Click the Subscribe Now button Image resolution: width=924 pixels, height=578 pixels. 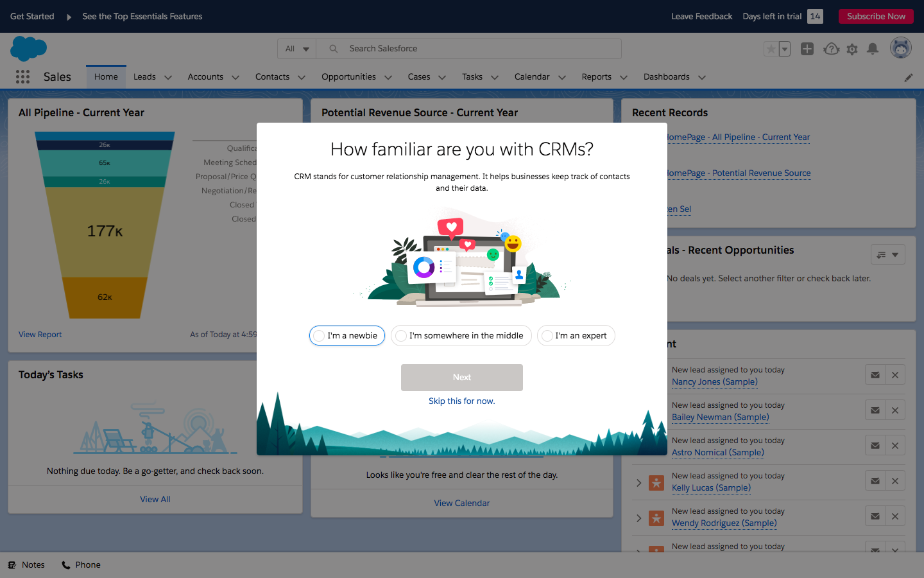coord(875,17)
